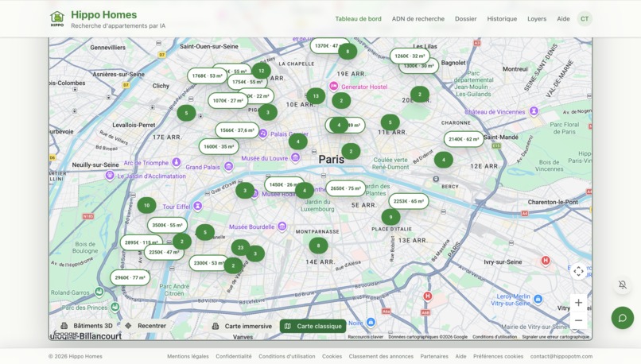Image resolution: width=641 pixels, height=364 pixels.
Task: Select the 1260€ · 32 m² listing marker
Action: click(x=410, y=56)
